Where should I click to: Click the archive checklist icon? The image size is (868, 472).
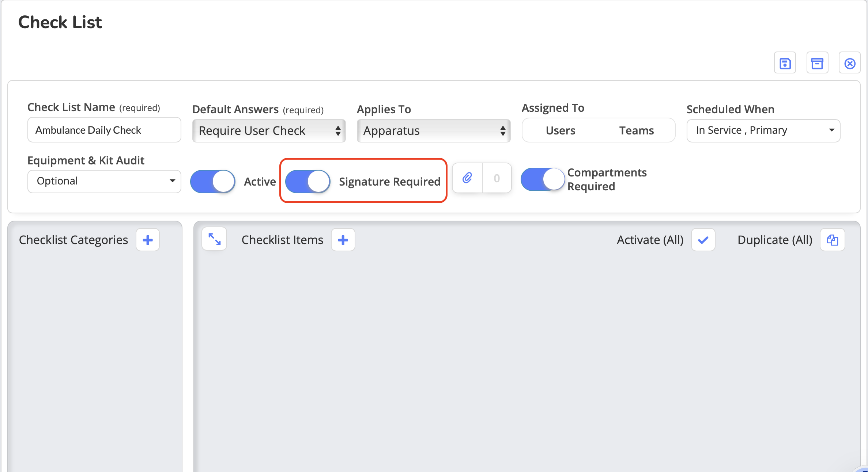(x=817, y=63)
